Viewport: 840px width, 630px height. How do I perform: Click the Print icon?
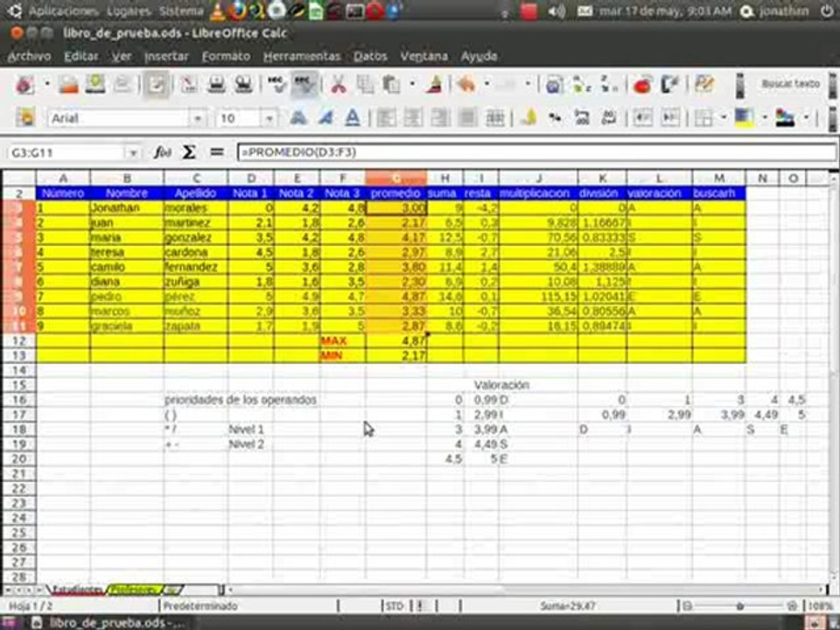(x=216, y=84)
